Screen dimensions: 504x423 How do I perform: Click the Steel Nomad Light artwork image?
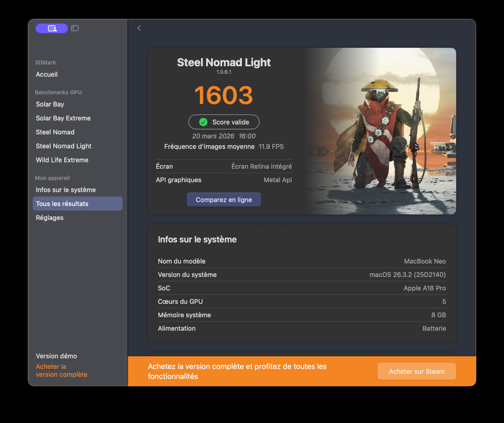[x=380, y=131]
